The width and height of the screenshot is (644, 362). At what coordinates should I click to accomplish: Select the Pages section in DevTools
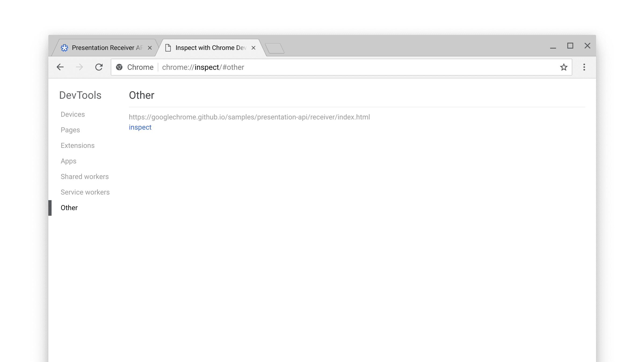[70, 130]
